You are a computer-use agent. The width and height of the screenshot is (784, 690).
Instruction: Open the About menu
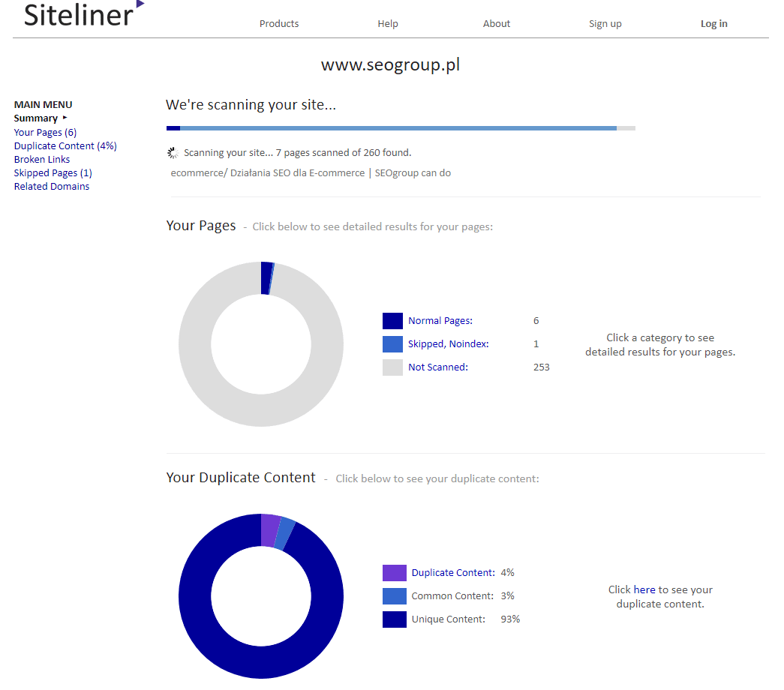(497, 23)
